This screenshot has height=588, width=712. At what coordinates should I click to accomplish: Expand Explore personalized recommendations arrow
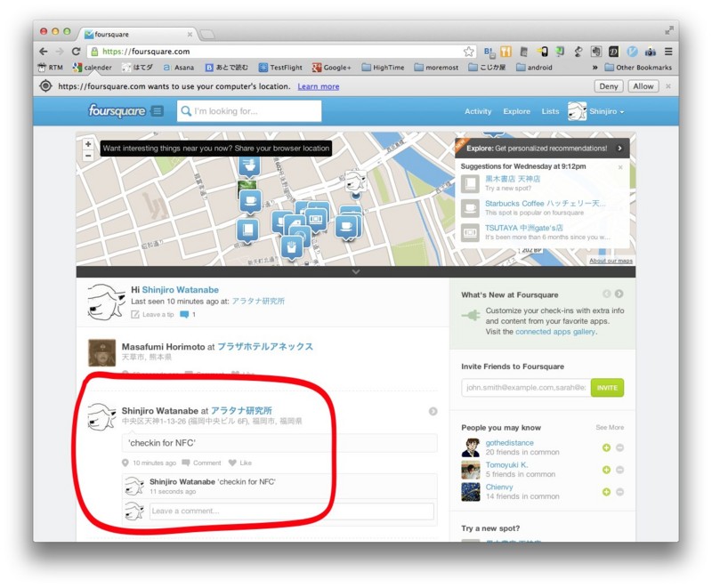[x=619, y=149]
